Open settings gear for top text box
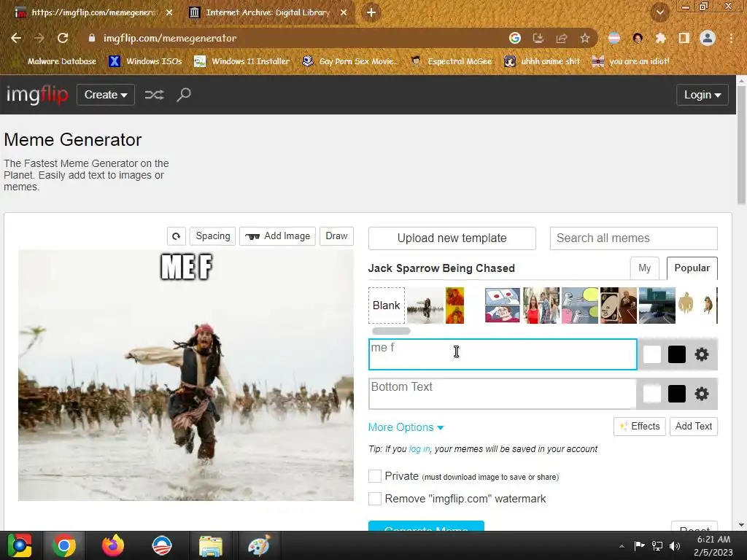This screenshot has width=747, height=560. [x=701, y=354]
